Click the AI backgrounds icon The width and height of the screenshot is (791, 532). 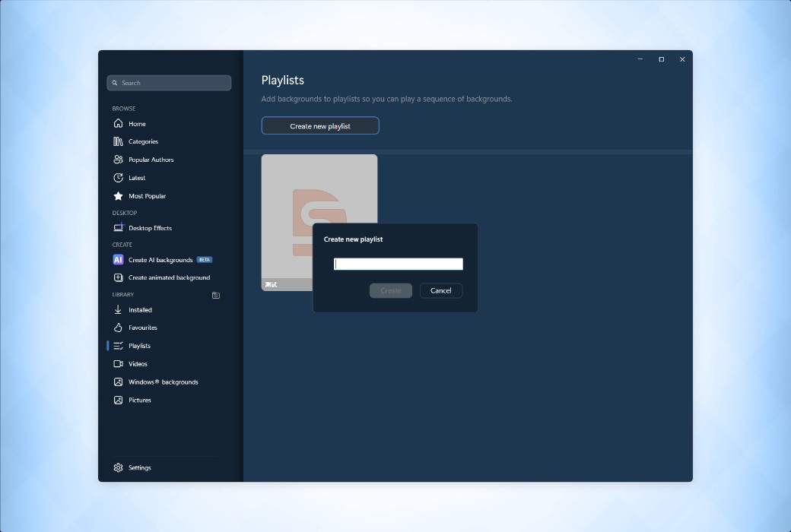pyautogui.click(x=118, y=260)
